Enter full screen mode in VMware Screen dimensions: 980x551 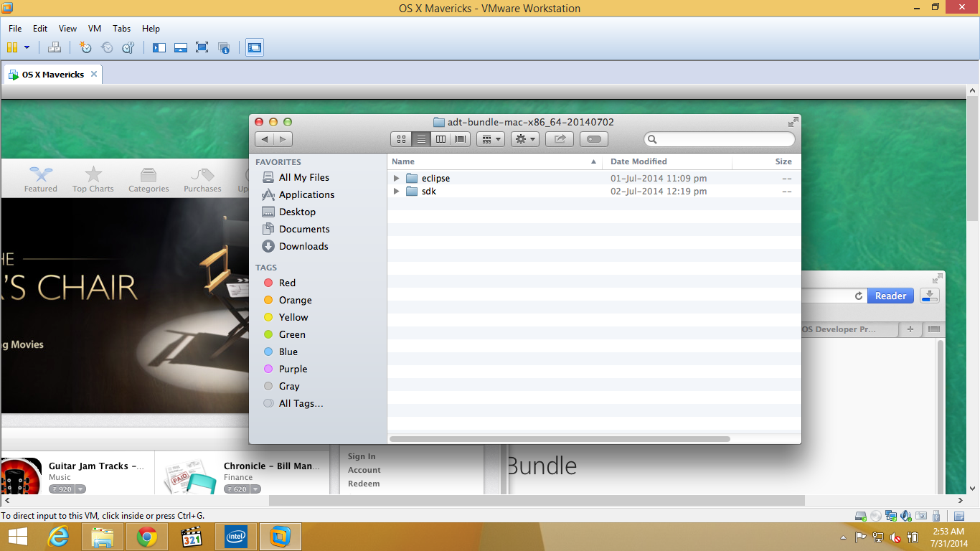pyautogui.click(x=202, y=47)
